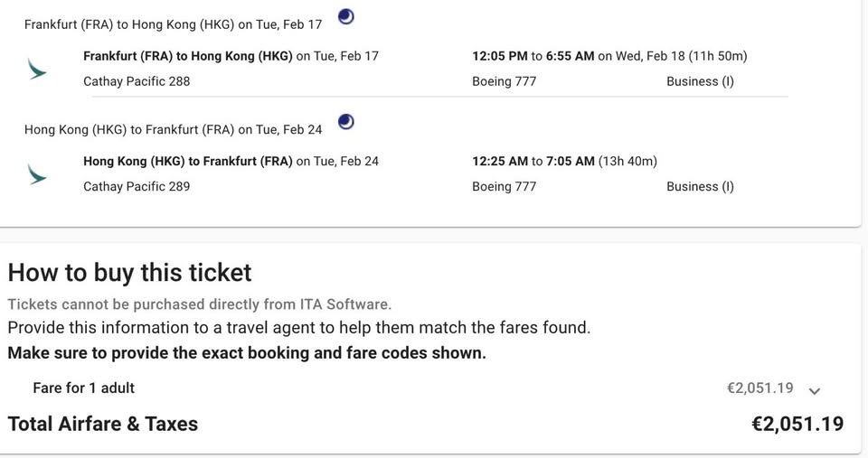
Task: Click the Hong Kong to Frankfurt itinerary header
Action: click(x=173, y=129)
